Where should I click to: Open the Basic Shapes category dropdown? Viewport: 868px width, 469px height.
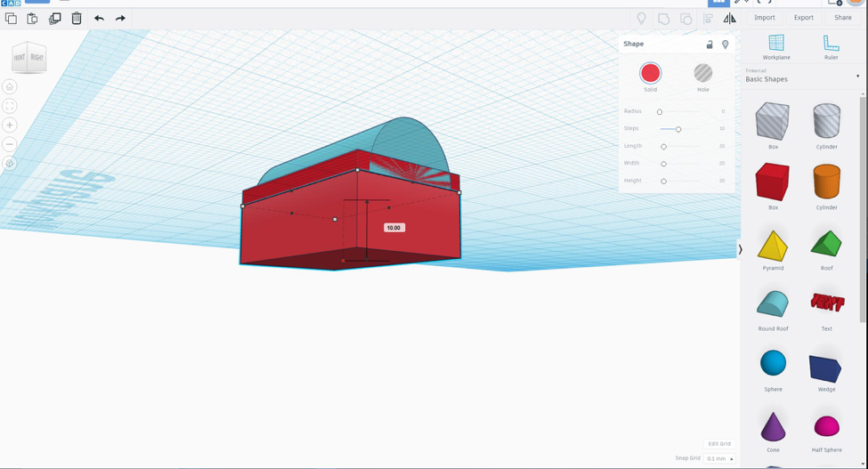(x=801, y=76)
